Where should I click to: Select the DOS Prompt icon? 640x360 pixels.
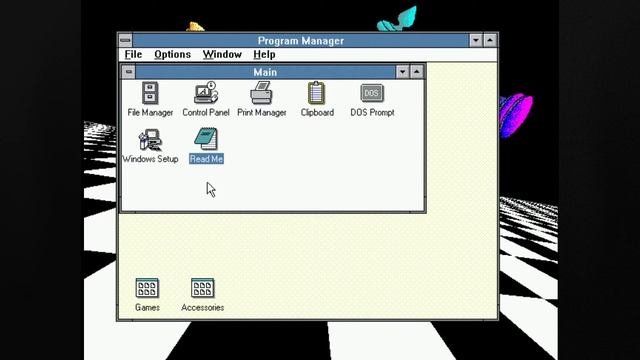372,93
